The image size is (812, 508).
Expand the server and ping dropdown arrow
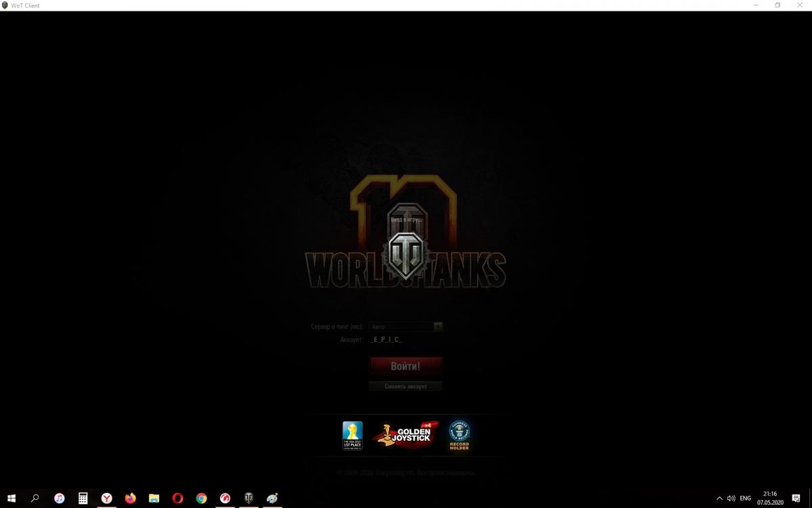(438, 326)
